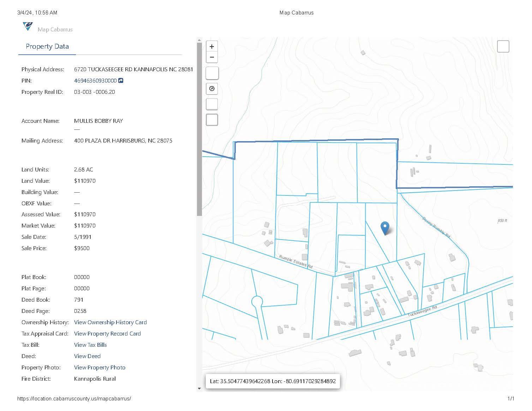Open the View Tax Bills link
Screen dimensions: 532x411
[90, 345]
